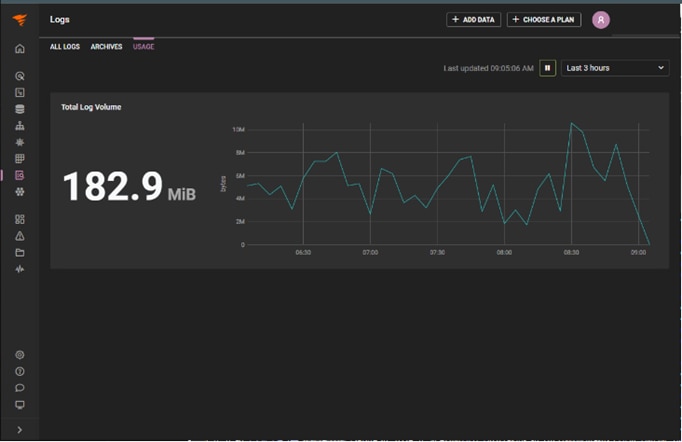Open the Last 3 hours time range dropdown
Viewport: 682px width, 442px height.
pos(615,68)
